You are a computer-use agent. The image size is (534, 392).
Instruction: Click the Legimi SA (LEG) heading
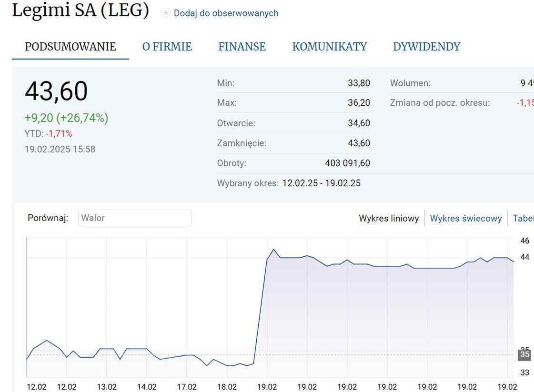[81, 10]
